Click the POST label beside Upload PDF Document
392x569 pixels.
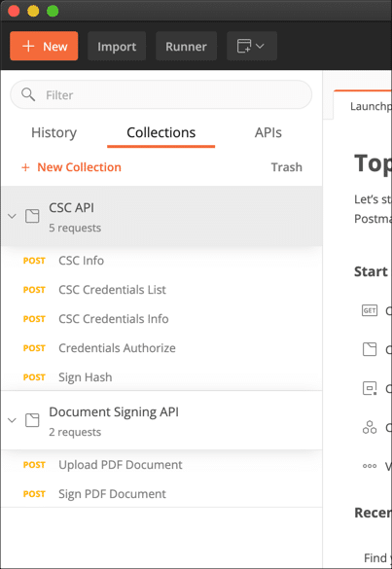tap(34, 465)
